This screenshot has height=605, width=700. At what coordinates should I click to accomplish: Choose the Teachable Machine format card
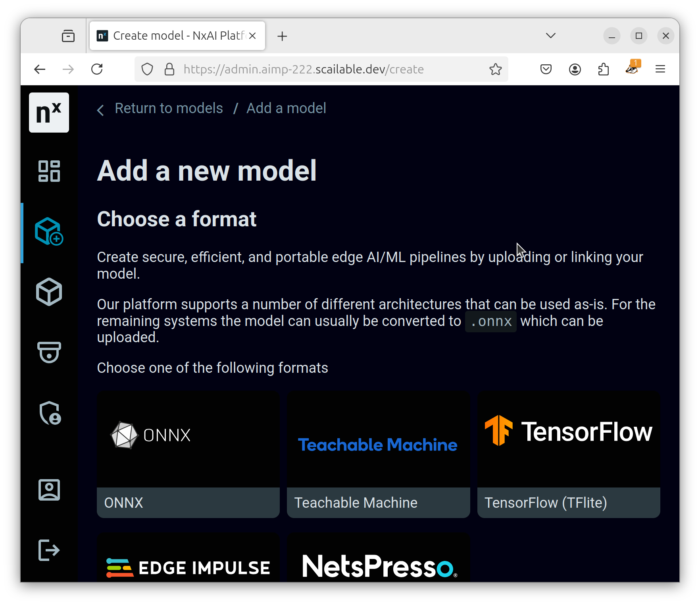(x=378, y=455)
